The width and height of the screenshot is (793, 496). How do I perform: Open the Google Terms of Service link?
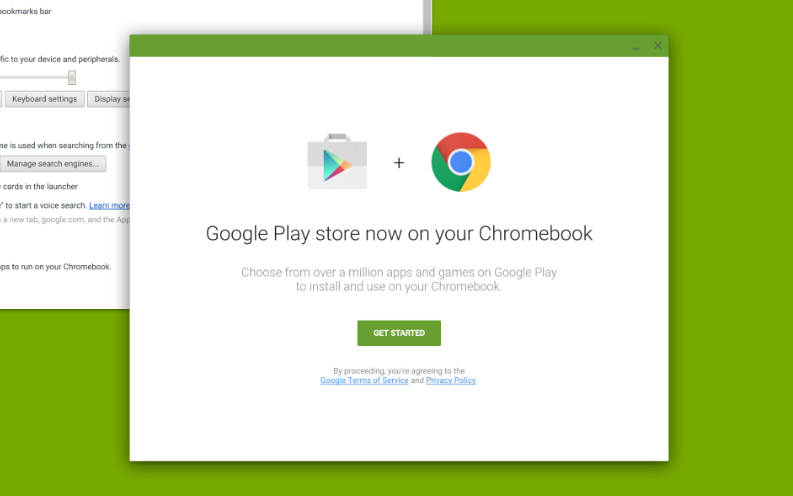tap(364, 380)
